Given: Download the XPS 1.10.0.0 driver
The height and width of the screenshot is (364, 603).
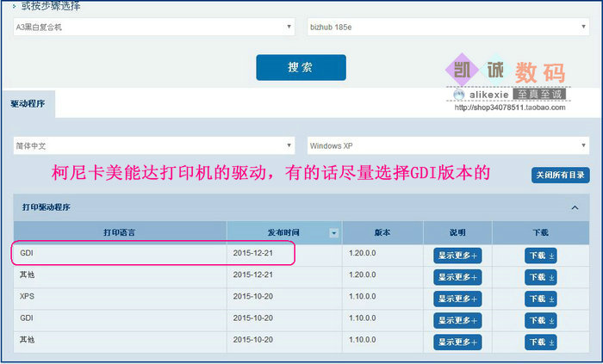Looking at the screenshot, I should click(x=541, y=299).
